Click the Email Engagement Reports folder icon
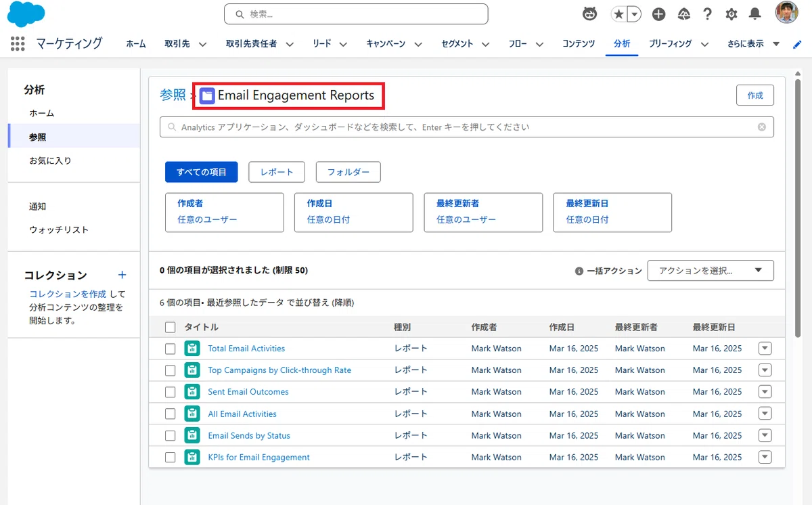This screenshot has width=812, height=505. click(207, 96)
